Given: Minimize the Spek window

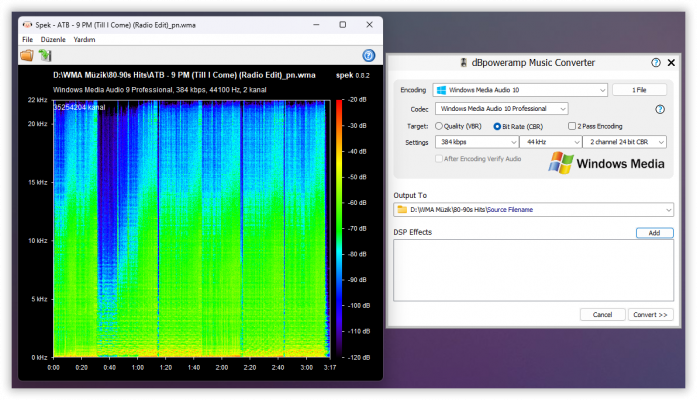Looking at the screenshot, I should coord(316,25).
